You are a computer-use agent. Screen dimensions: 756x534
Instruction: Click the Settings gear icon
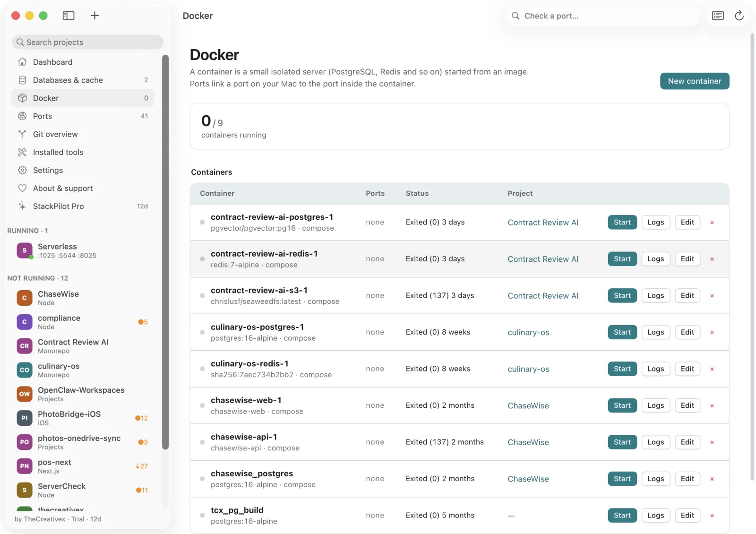click(x=22, y=170)
